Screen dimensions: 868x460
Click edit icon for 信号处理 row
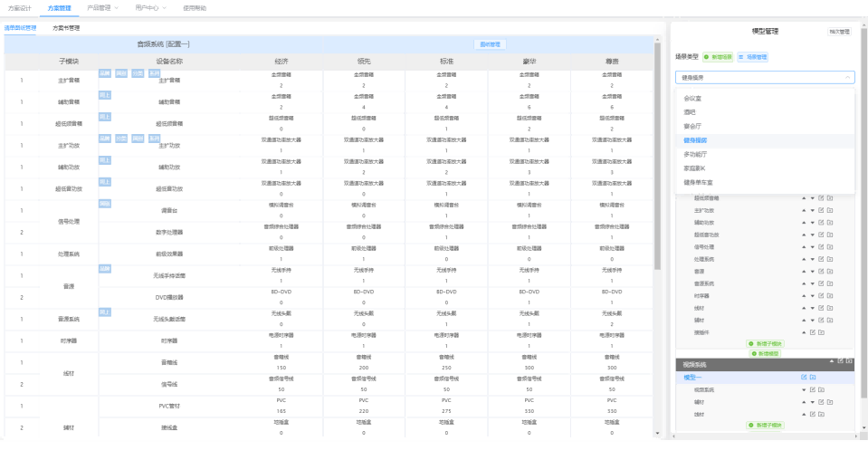(821, 246)
